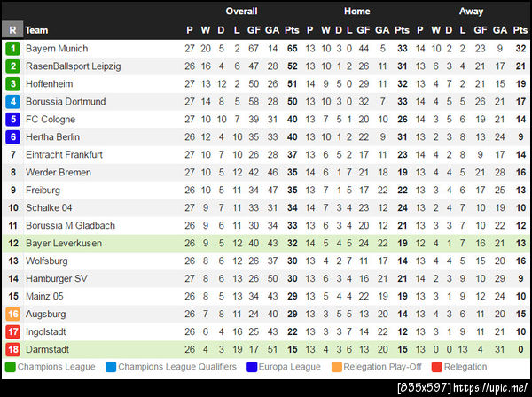Select the Away standings header
The width and height of the screenshot is (532, 397).
pyautogui.click(x=472, y=12)
